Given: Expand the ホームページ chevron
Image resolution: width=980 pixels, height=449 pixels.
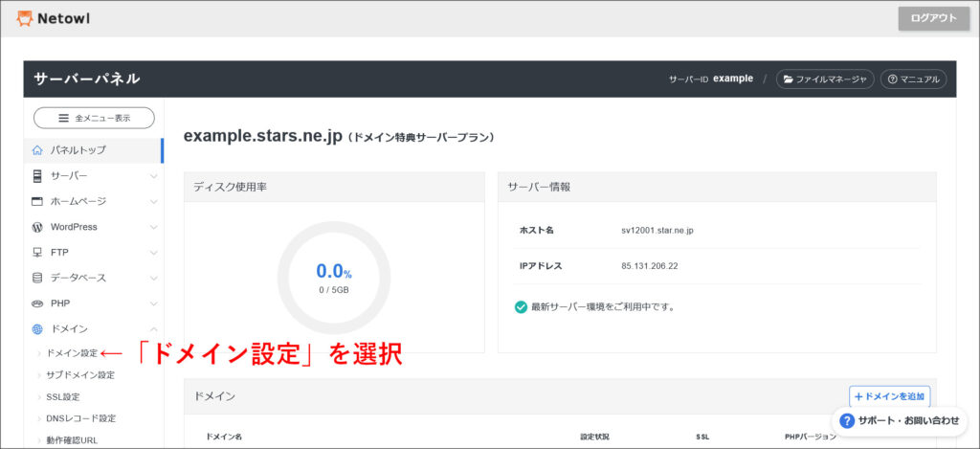Looking at the screenshot, I should coord(153,202).
